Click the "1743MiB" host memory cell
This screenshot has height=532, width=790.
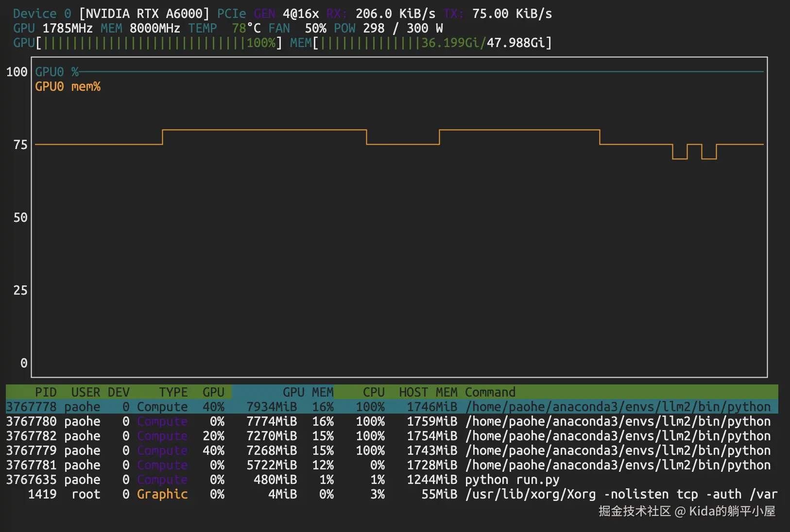[x=432, y=450]
